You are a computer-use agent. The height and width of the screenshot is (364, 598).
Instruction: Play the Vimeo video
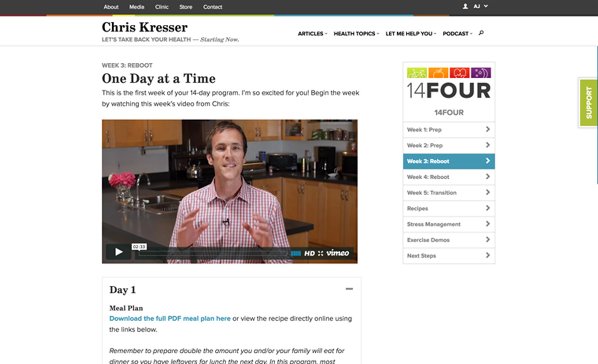pos(119,252)
